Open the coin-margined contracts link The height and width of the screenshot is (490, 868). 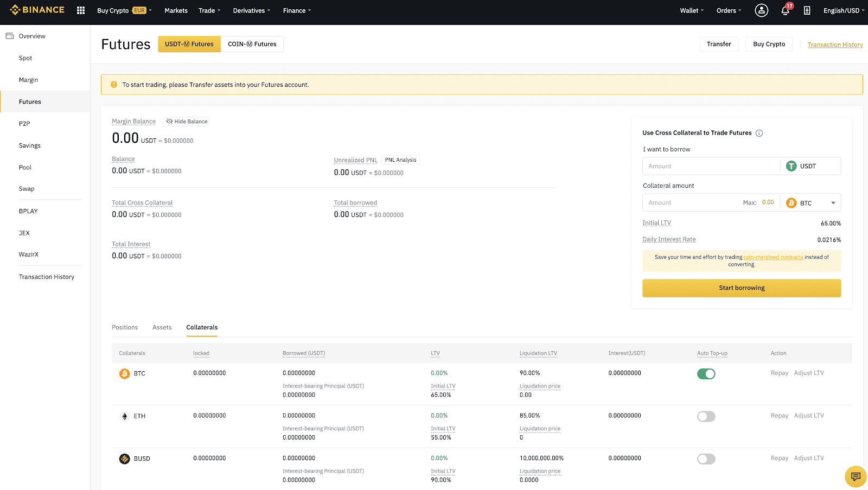[x=773, y=257]
